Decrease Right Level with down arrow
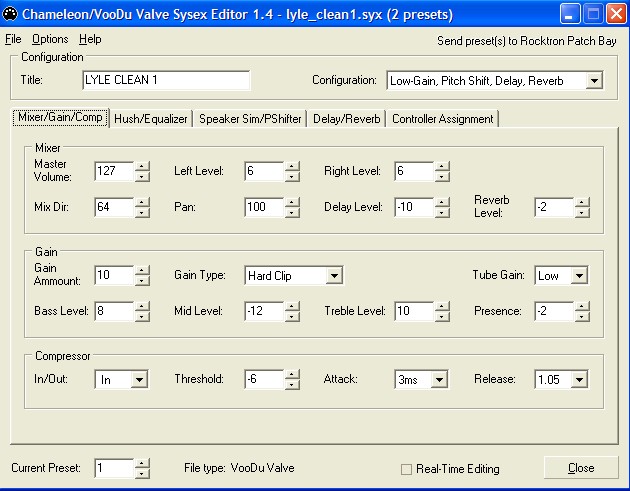The height and width of the screenshot is (491, 630). (x=442, y=176)
